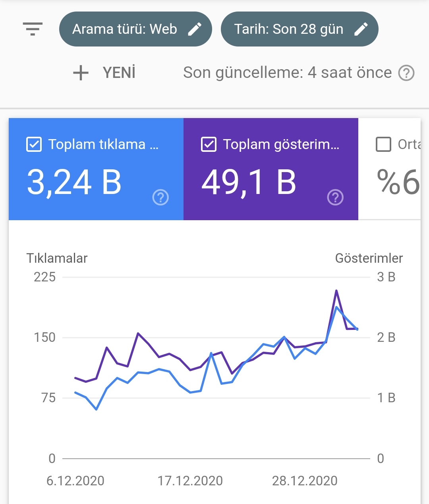429x504 pixels.
Task: Click the 17.12.2020 date axis label
Action: 190,481
